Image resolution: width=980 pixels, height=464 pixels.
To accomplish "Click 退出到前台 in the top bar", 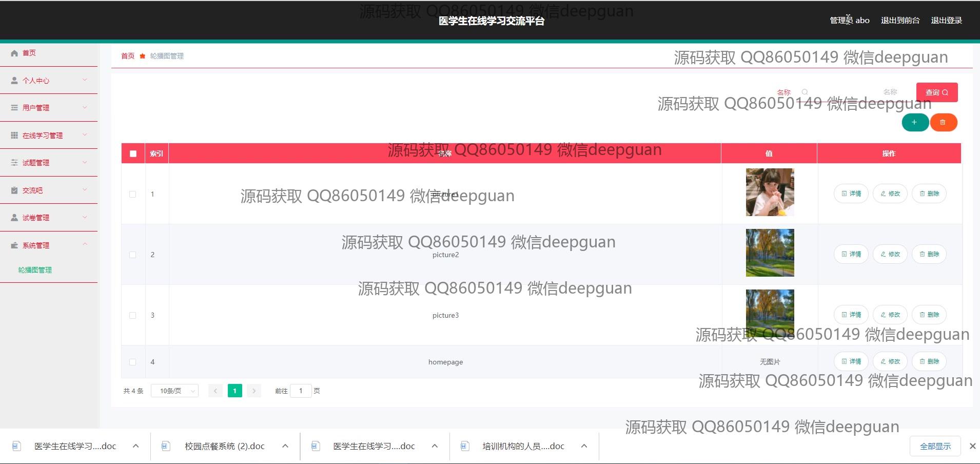I will coord(900,21).
